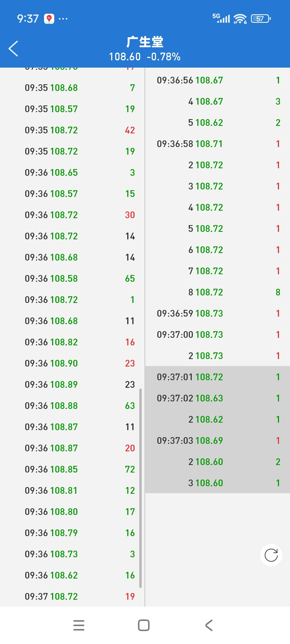This screenshot has height=644, width=290.
Task: Open the Android recent apps menu icon
Action: pyautogui.click(x=79, y=625)
